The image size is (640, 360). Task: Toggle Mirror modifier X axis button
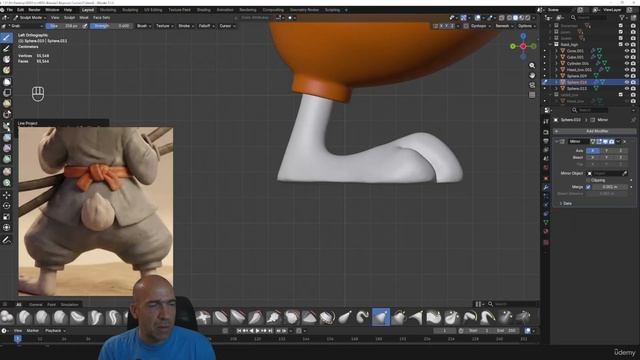pyautogui.click(x=593, y=151)
